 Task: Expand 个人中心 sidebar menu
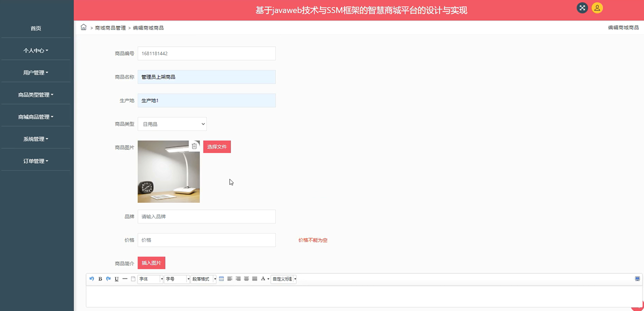(36, 51)
